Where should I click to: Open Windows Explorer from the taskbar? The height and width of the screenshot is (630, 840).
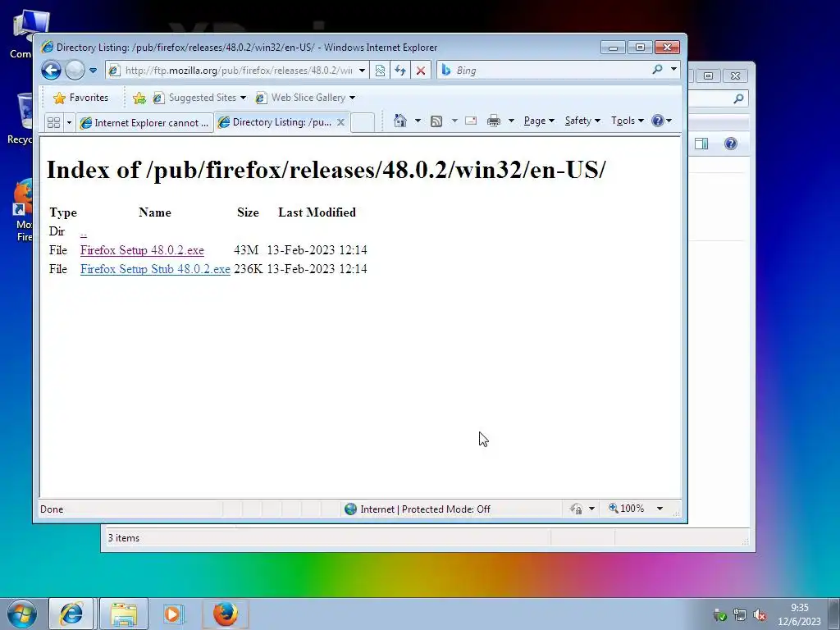point(124,614)
